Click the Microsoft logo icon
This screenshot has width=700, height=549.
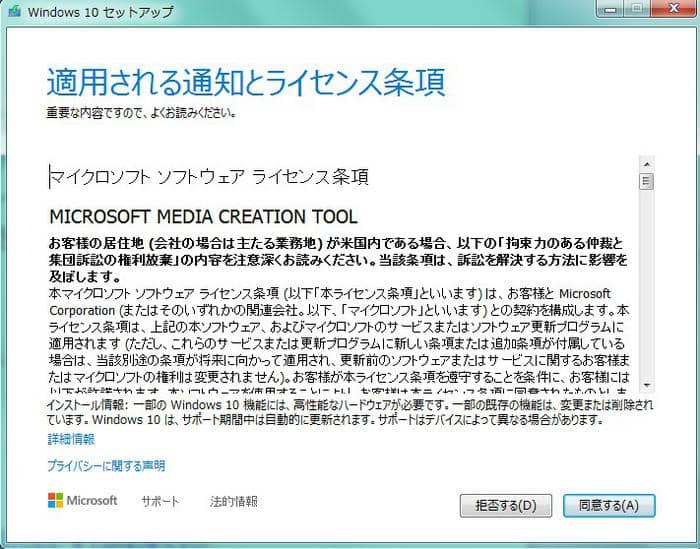click(x=55, y=500)
